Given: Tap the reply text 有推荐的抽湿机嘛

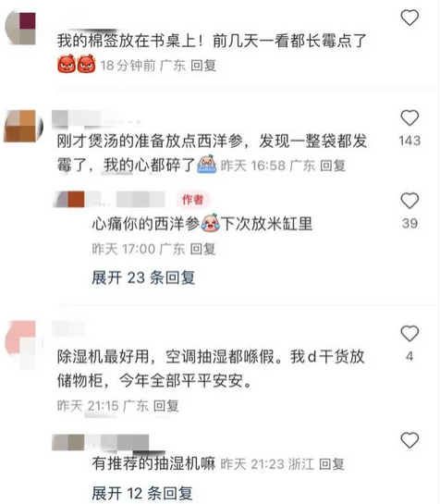Looking at the screenshot, I should tap(153, 463).
